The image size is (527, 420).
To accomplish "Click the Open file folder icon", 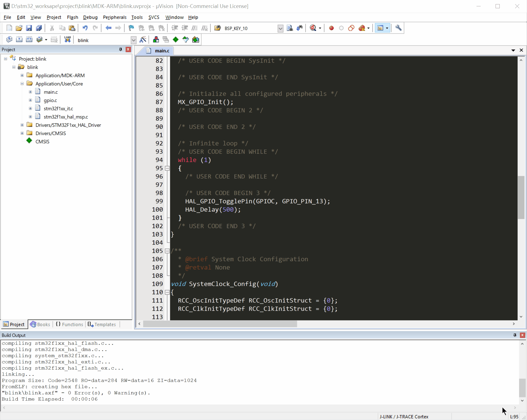I will click(19, 28).
